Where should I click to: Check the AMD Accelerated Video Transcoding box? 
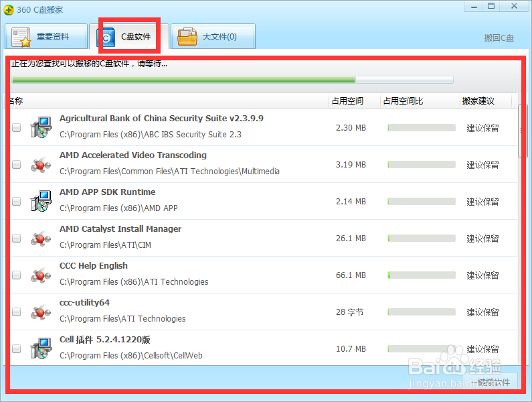[16, 164]
